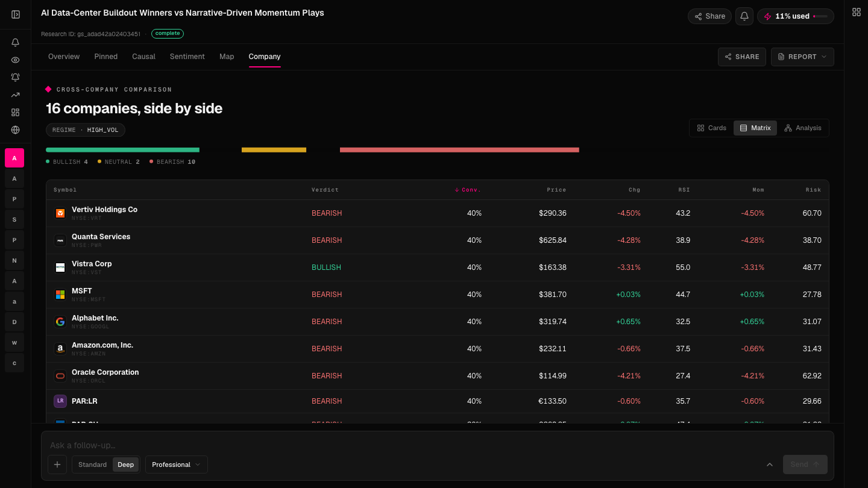This screenshot has height=488, width=868.
Task: Switch research depth to Deep
Action: [126, 465]
